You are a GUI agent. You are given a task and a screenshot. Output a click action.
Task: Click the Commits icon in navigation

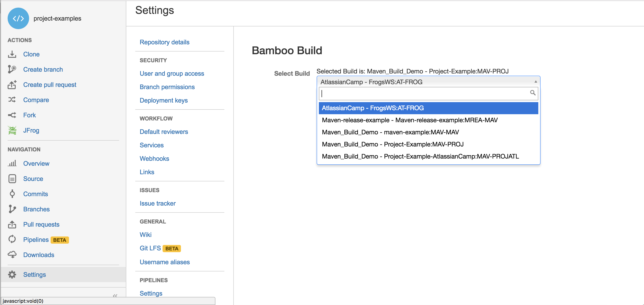point(12,194)
